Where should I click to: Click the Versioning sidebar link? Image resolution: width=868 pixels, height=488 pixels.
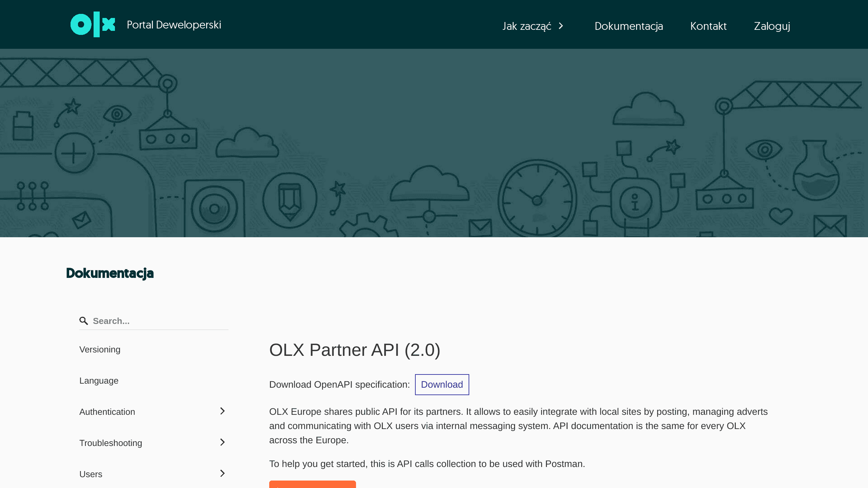[100, 349]
